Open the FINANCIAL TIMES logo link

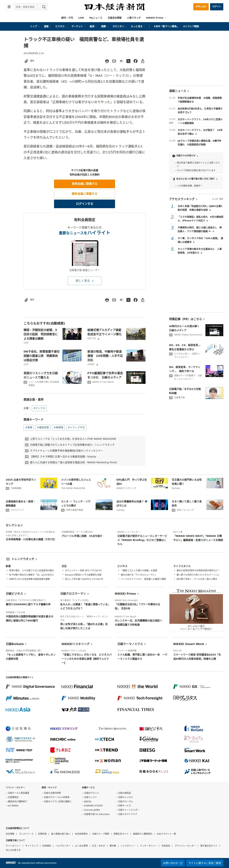coord(135,709)
